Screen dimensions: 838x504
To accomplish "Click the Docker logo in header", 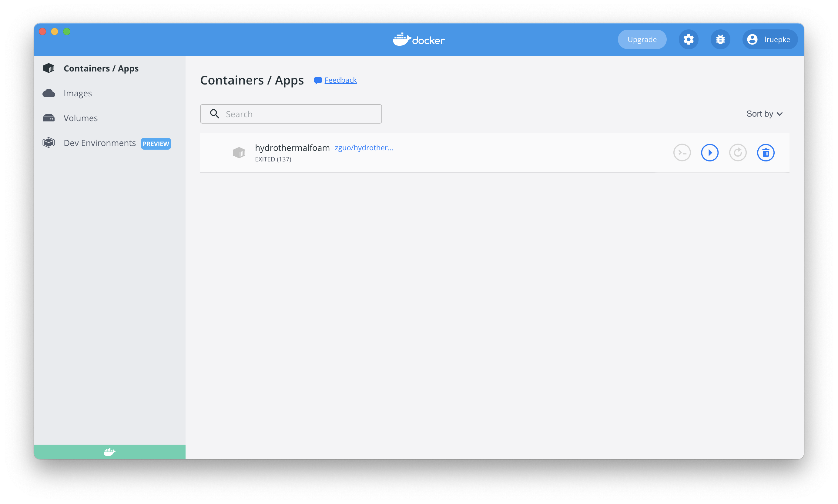I will 418,40.
